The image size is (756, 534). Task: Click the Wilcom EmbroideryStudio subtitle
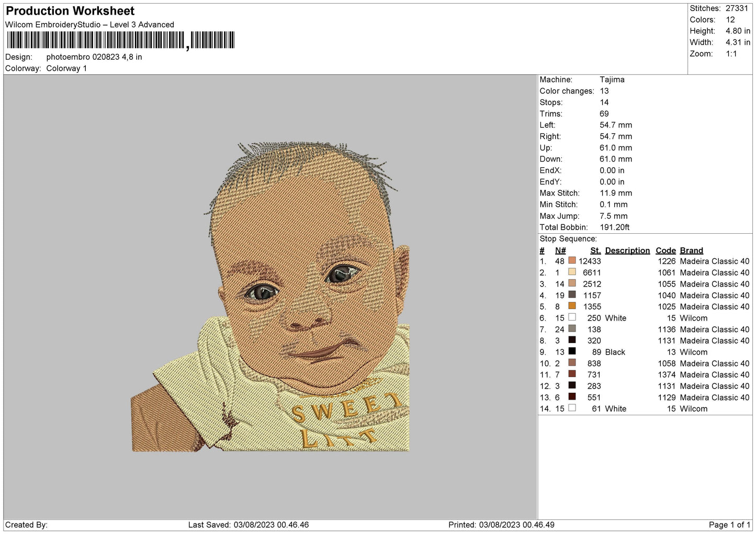click(89, 25)
